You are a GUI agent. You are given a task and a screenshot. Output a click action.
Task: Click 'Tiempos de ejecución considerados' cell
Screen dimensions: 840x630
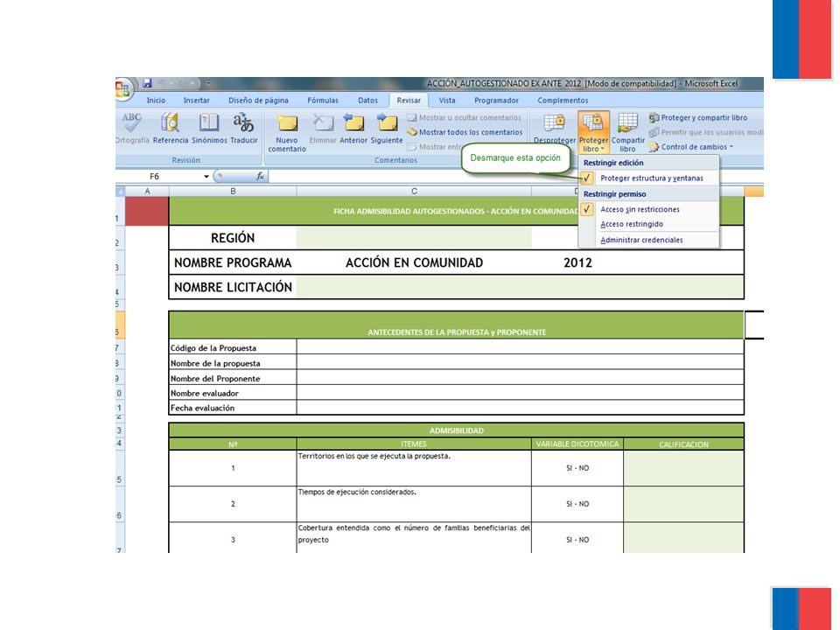[414, 504]
